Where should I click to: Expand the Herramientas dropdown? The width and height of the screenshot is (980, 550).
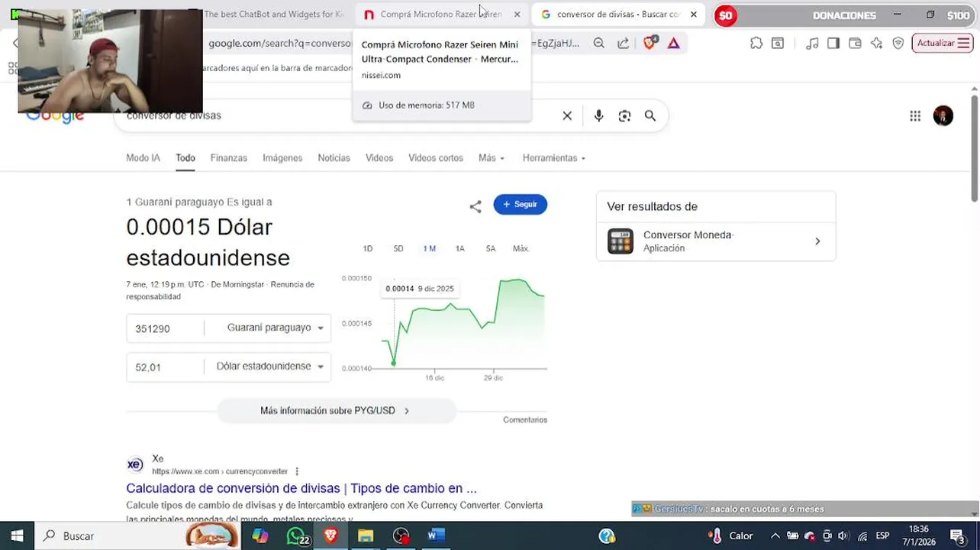coord(554,158)
